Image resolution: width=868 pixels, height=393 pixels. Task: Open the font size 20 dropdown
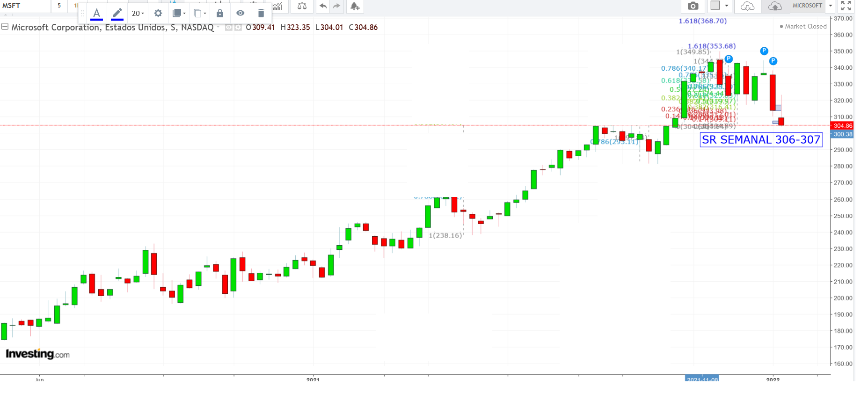click(138, 13)
